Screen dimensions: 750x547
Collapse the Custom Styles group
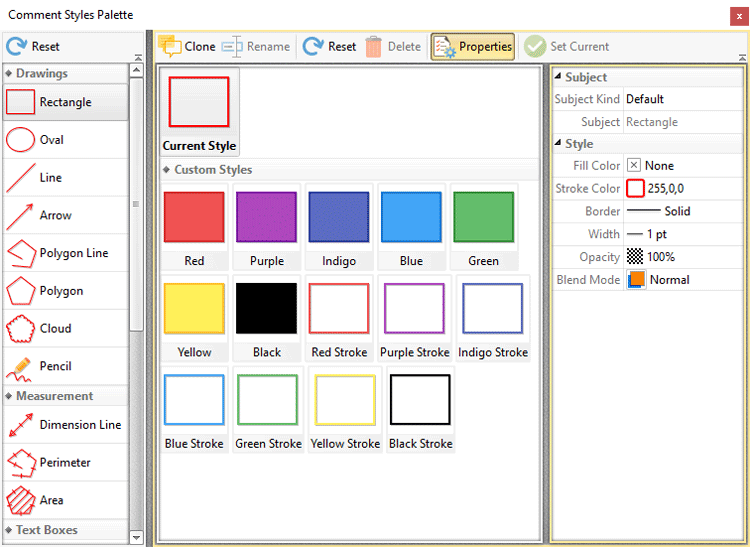pos(167,170)
